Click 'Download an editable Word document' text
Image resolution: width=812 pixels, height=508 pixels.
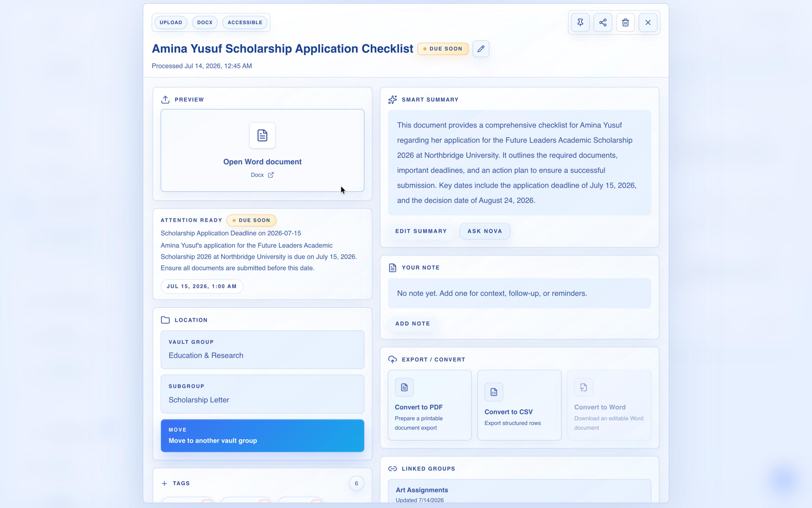point(608,423)
